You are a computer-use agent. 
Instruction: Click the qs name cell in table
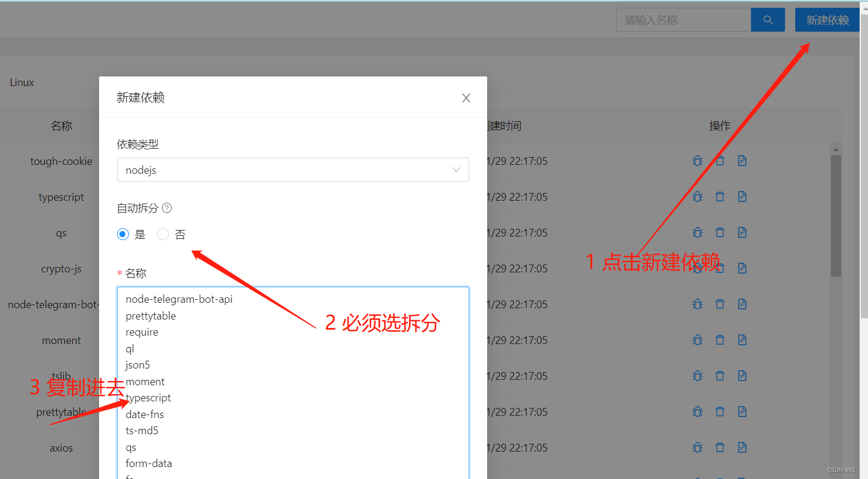(61, 233)
